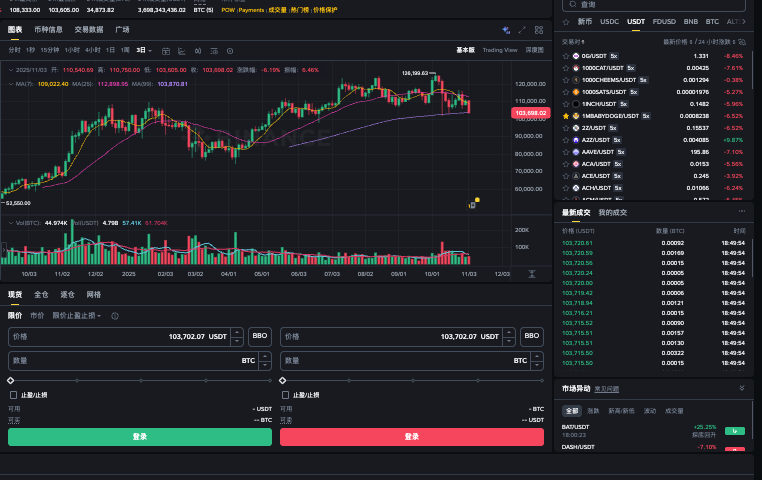Image resolution: width=762 pixels, height=480 pixels.
Task: Click the green 登录 buy button
Action: (x=140, y=437)
